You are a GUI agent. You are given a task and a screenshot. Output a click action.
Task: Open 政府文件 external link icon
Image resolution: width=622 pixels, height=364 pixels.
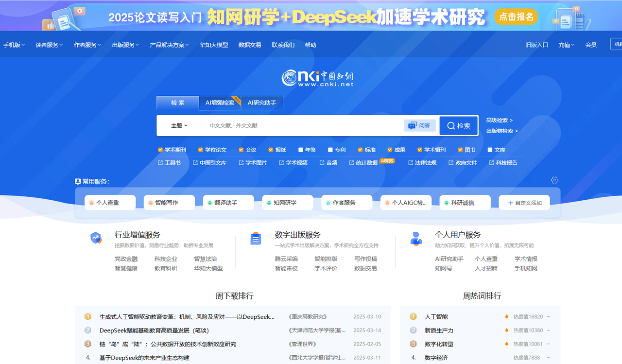451,163
